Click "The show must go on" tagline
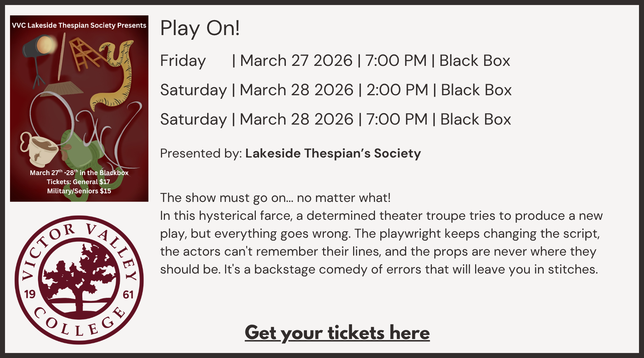This screenshot has height=358, width=644. (x=275, y=198)
